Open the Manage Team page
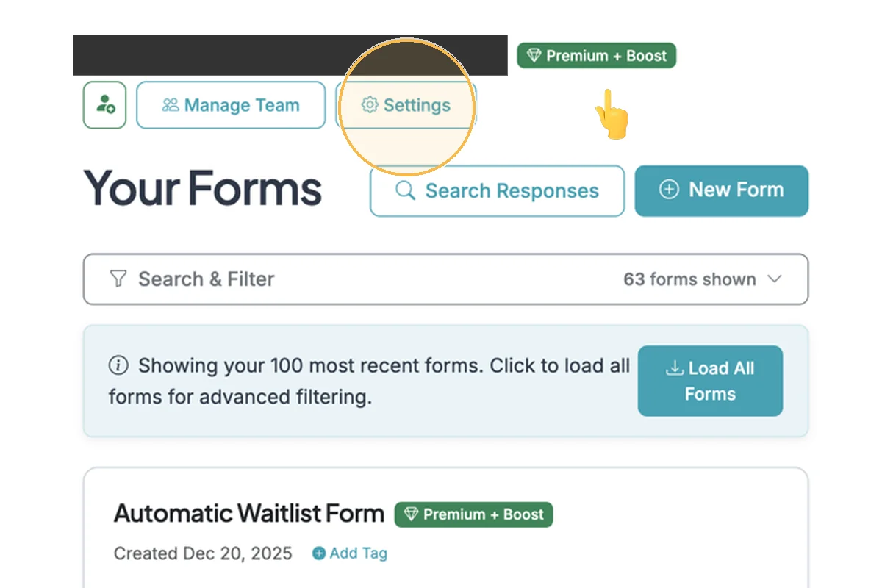Viewport: 882px width, 588px height. pos(231,105)
